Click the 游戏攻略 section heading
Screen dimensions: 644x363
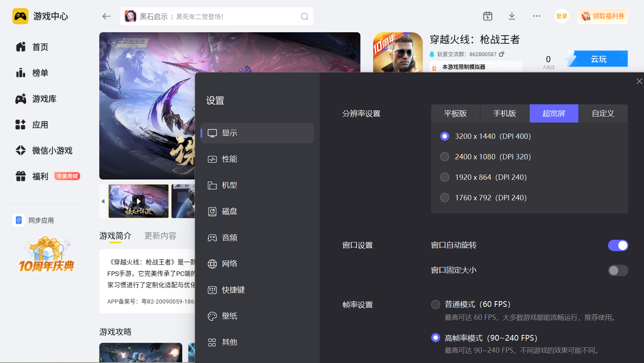[x=115, y=332]
